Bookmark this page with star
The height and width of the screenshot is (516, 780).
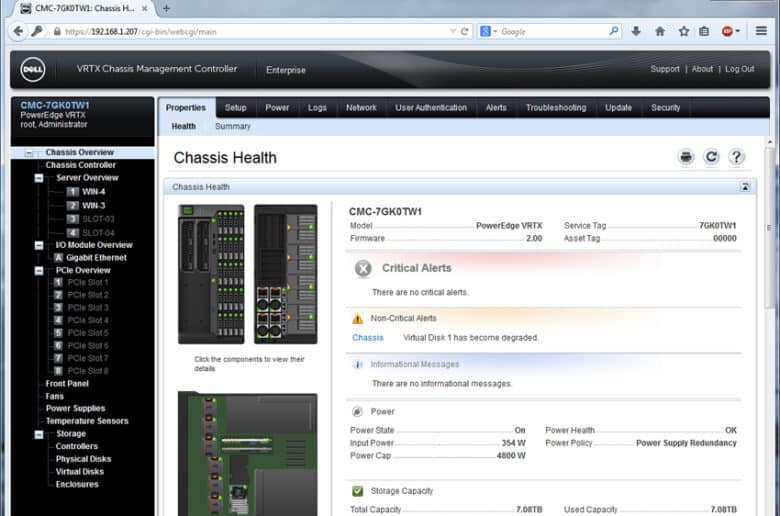(683, 31)
